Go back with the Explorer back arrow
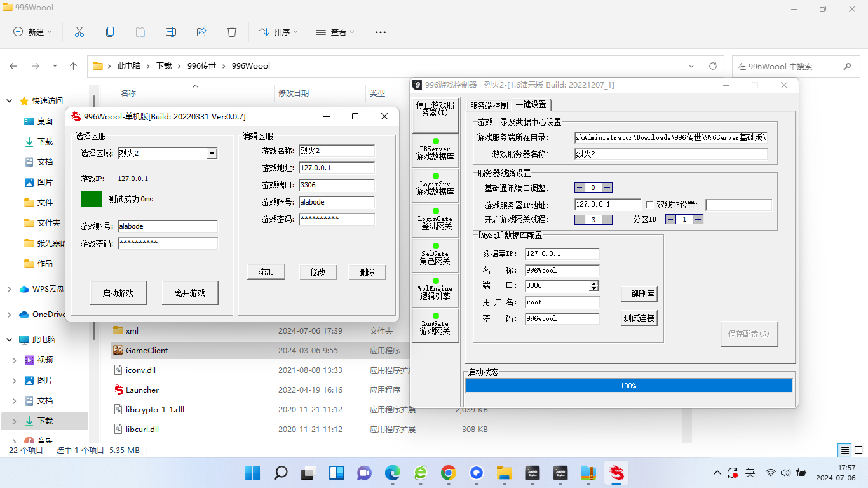 click(x=13, y=66)
